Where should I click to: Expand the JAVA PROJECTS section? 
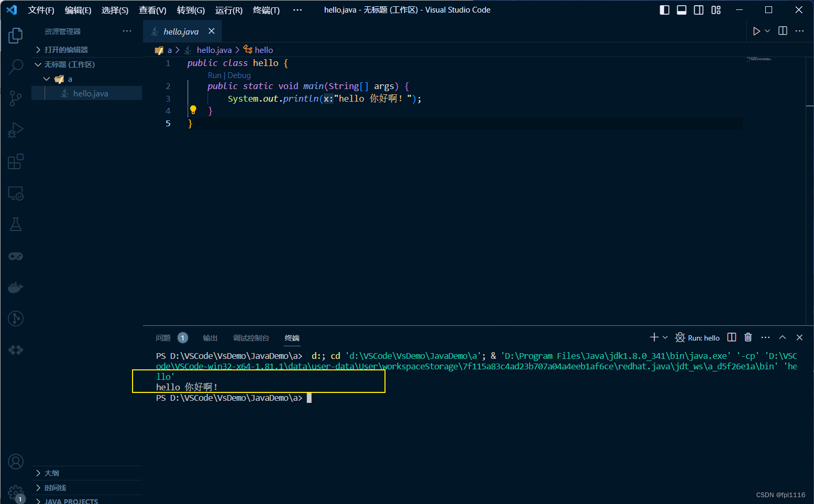[86, 500]
